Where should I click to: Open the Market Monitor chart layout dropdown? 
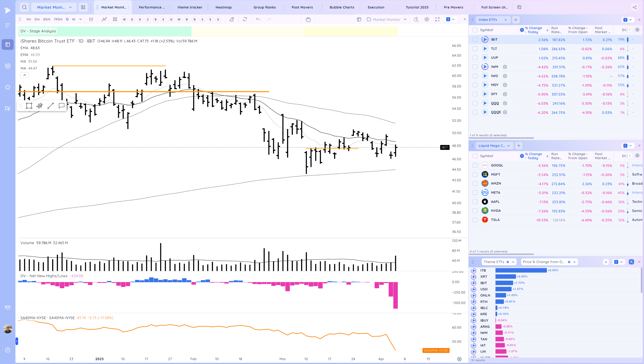pos(387,19)
